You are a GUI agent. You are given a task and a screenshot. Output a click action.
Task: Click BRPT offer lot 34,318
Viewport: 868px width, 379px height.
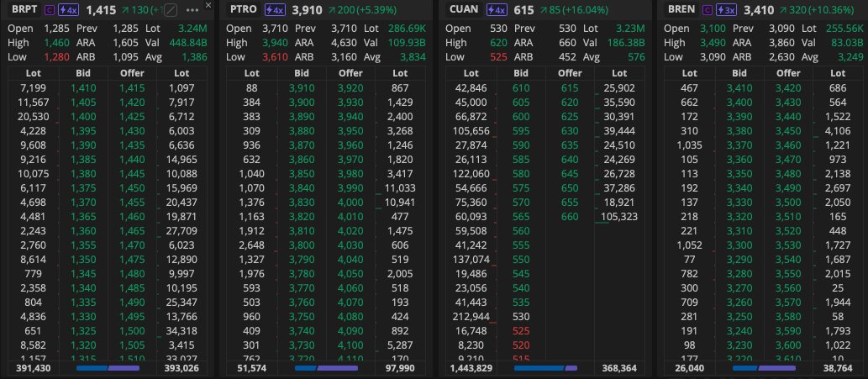pos(181,331)
